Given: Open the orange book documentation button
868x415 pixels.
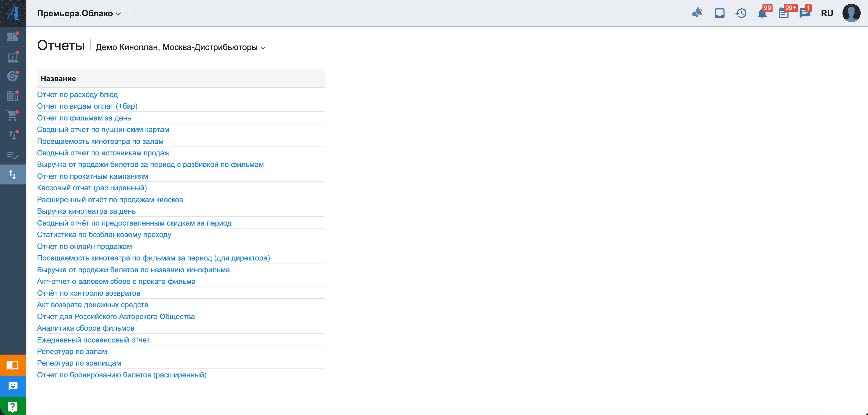Looking at the screenshot, I should [13, 365].
